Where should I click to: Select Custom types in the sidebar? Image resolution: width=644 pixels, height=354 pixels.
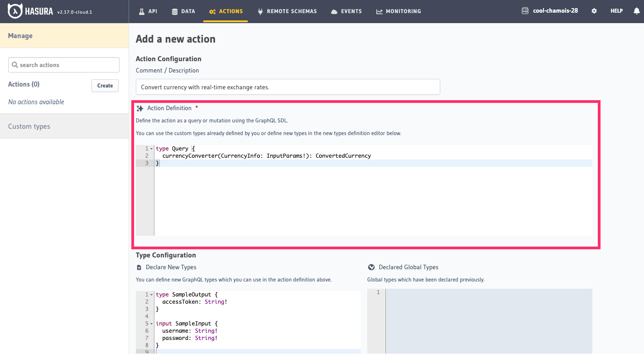click(x=29, y=126)
